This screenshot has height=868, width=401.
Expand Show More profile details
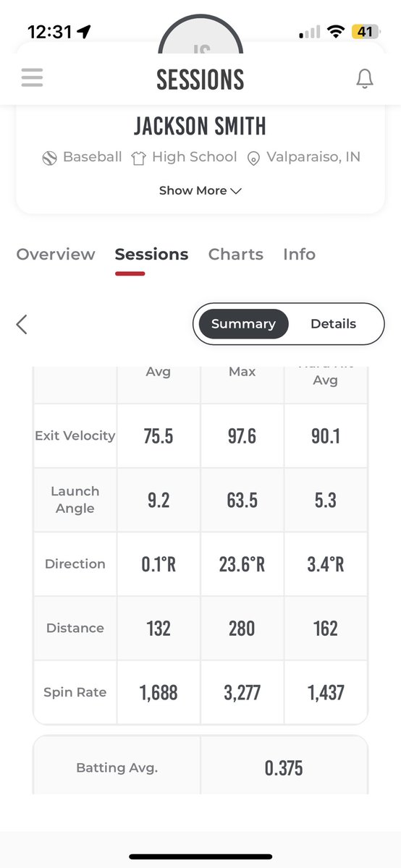tap(200, 191)
